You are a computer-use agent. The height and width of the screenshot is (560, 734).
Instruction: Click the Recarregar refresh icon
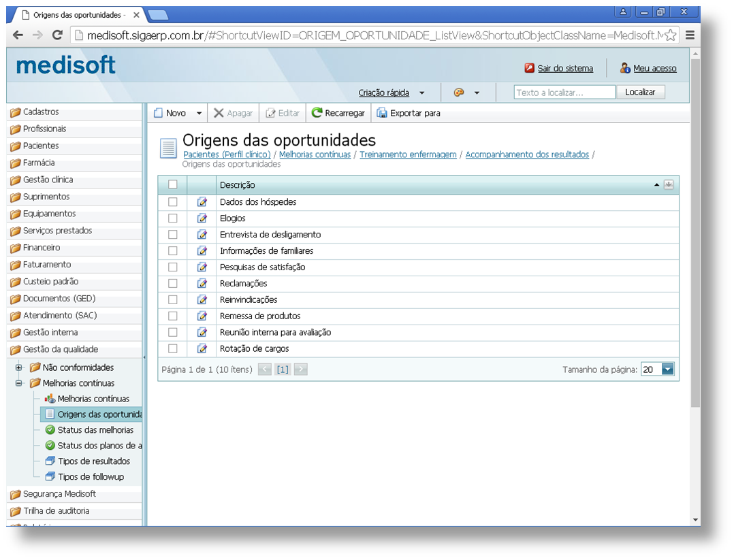tap(317, 113)
